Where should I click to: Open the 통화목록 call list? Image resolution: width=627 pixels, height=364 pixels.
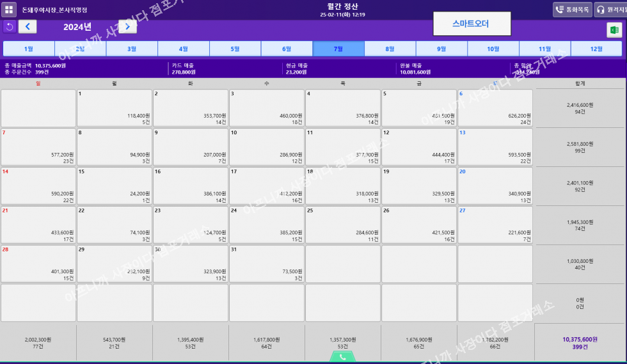[x=573, y=10]
